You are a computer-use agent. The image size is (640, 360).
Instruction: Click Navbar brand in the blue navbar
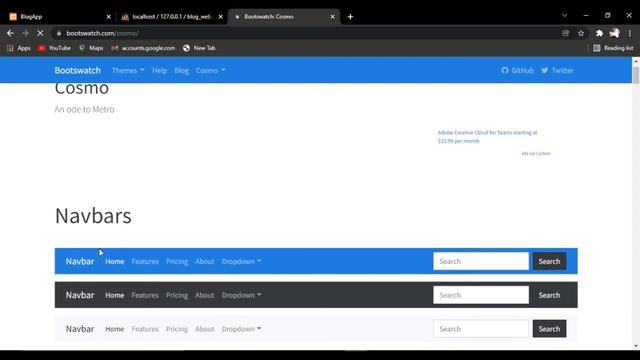pyautogui.click(x=80, y=261)
